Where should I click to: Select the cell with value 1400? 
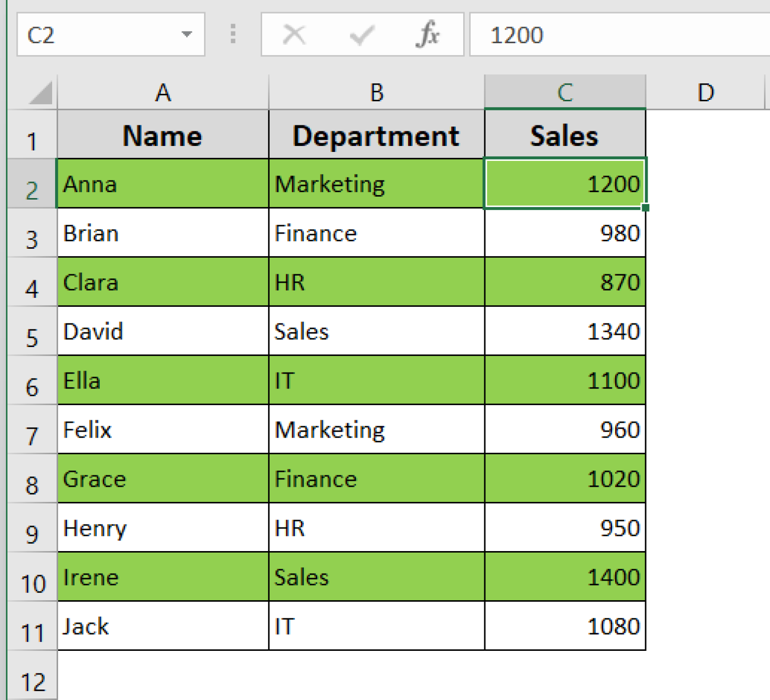point(564,577)
